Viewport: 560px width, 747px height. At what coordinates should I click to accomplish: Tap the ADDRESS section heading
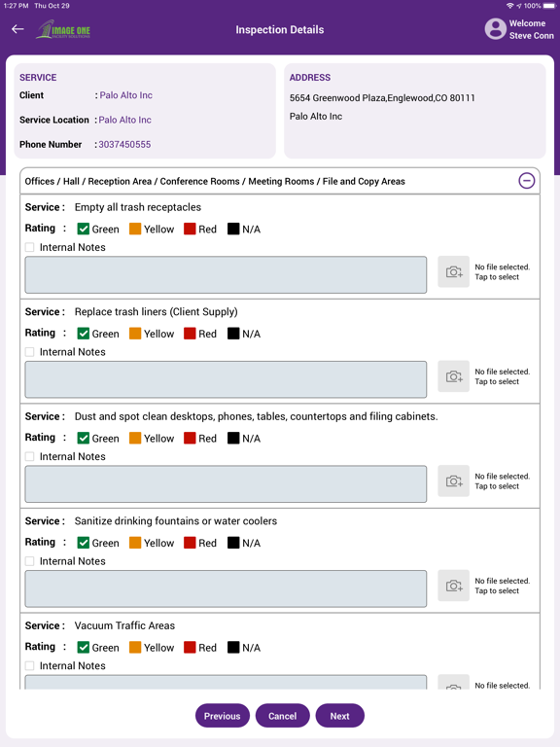[x=310, y=78]
